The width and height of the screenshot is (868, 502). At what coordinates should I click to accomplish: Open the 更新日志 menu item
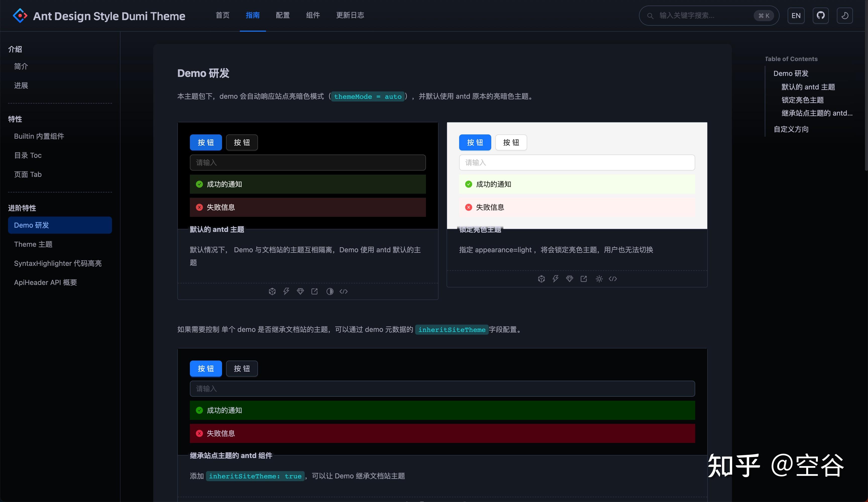[350, 15]
